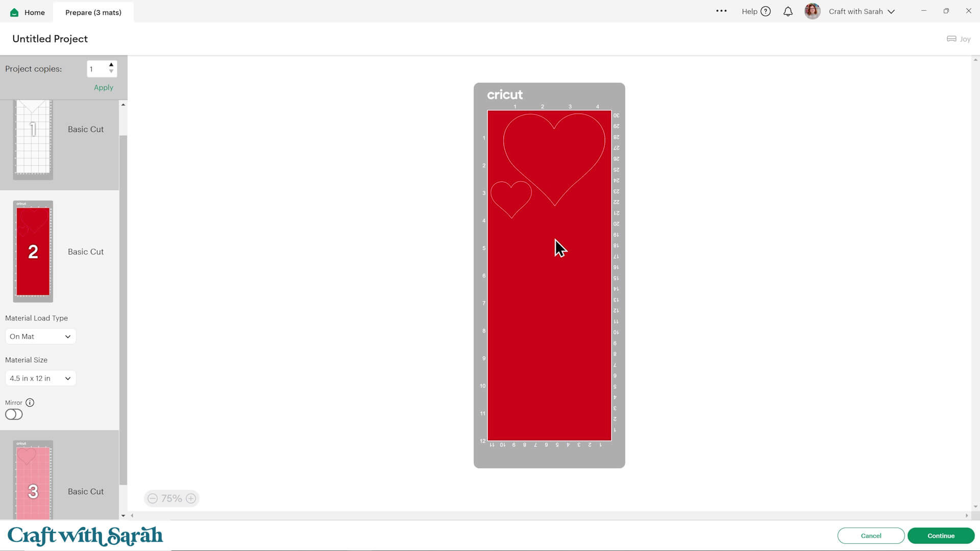980x551 pixels.
Task: Click the green Home icon
Action: 14,12
